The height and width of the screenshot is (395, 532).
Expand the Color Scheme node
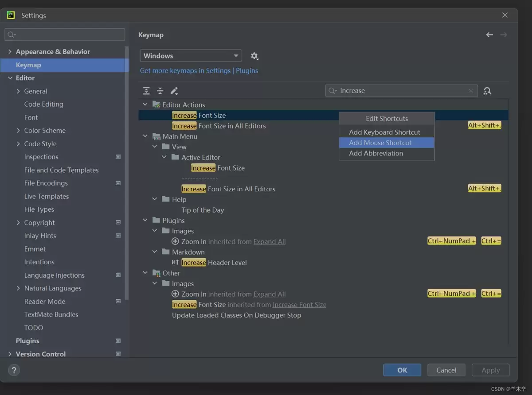point(18,130)
